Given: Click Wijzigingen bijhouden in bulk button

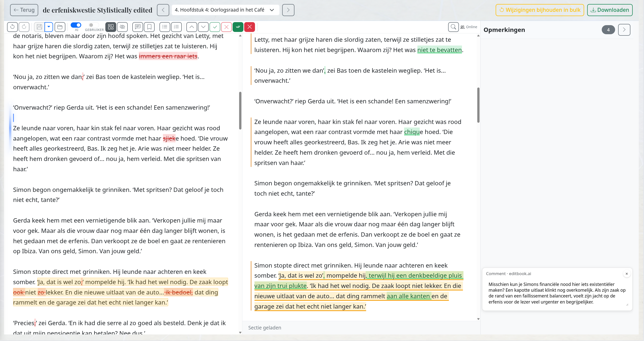Looking at the screenshot, I should click(540, 10).
